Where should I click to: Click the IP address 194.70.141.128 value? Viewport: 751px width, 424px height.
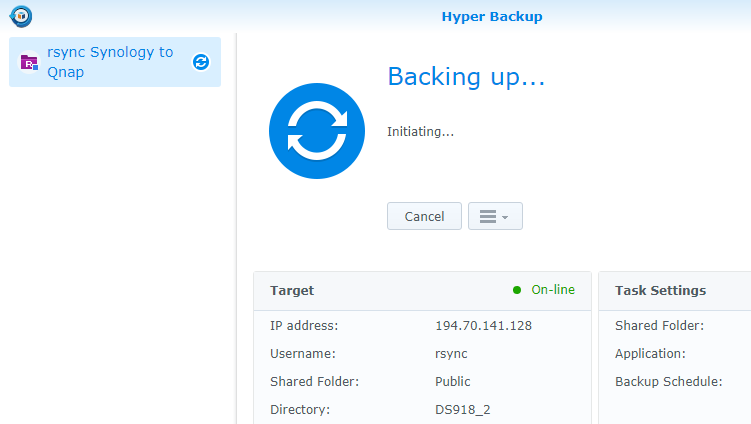click(483, 326)
